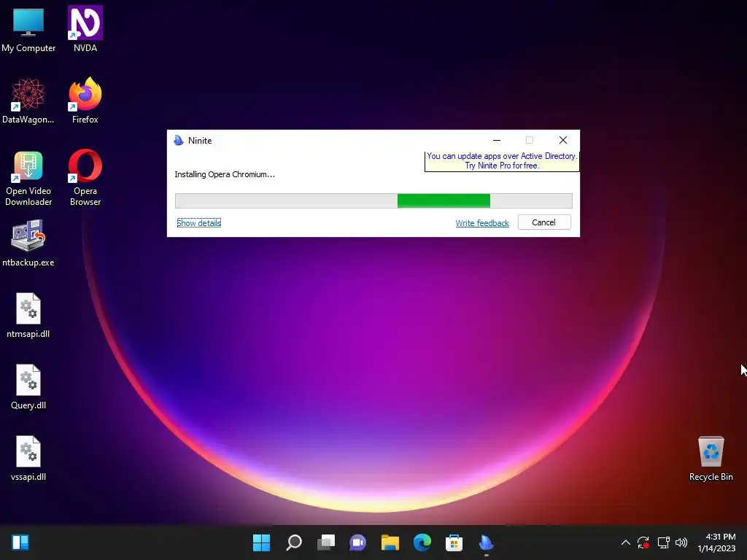Select the Query.dll desktop file
747x560 pixels.
click(28, 386)
